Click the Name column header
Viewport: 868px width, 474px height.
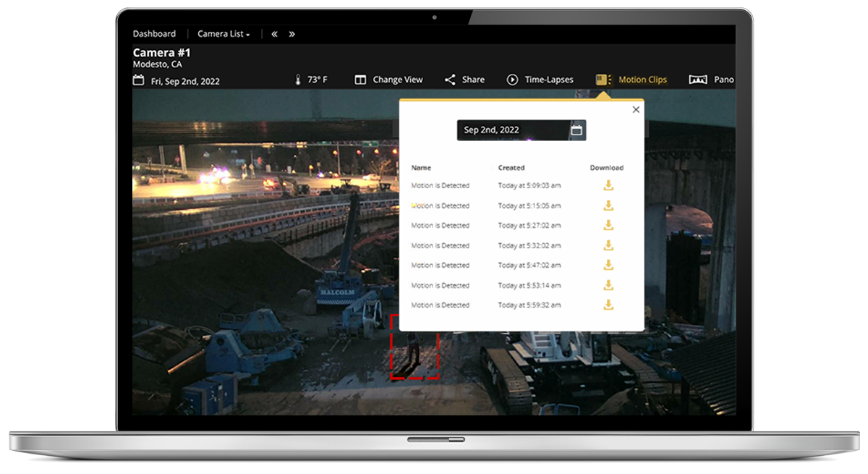[421, 168]
